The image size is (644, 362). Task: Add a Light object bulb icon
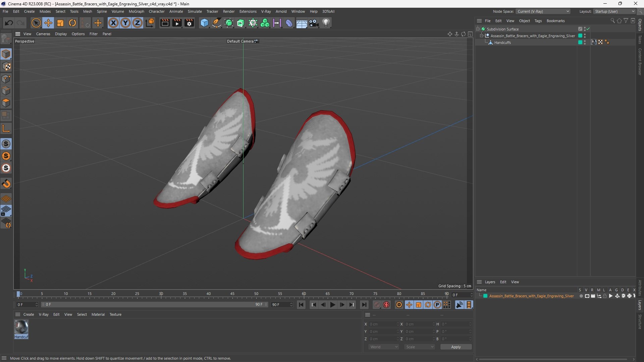pos(326,23)
